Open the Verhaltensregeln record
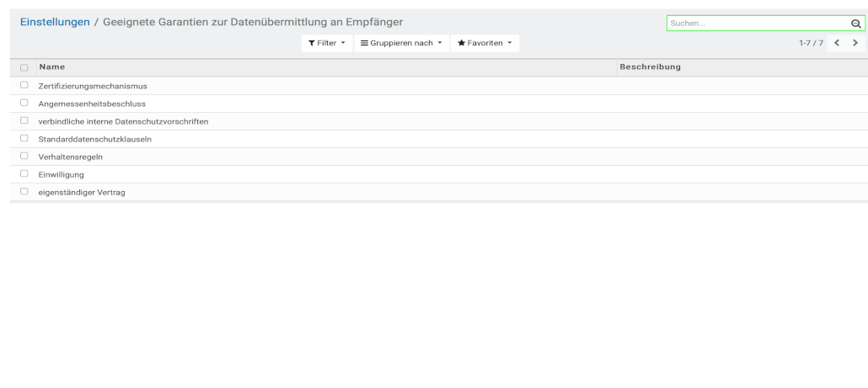868x388 pixels. [71, 157]
